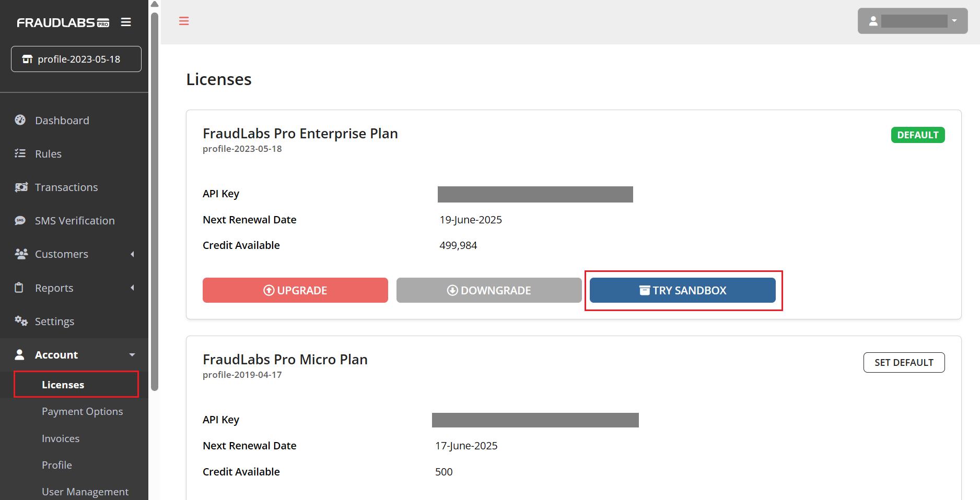Open the Invoices submenu item
The height and width of the screenshot is (500, 980).
click(61, 438)
